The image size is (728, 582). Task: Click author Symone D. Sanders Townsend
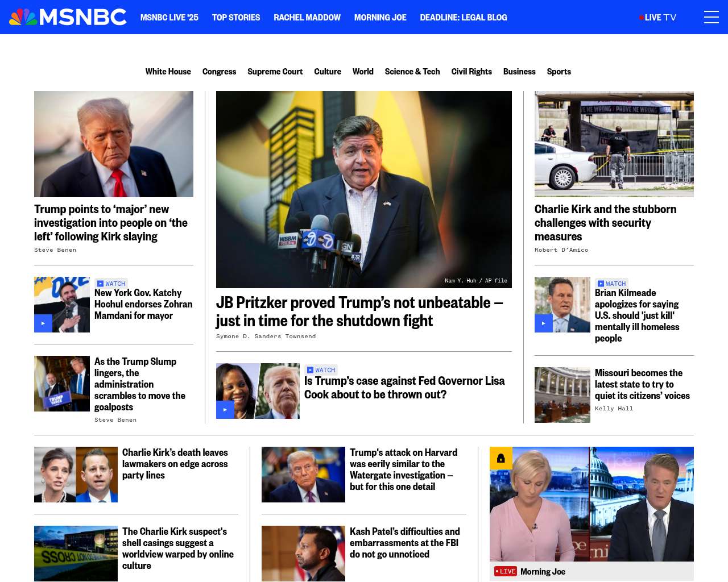pyautogui.click(x=266, y=336)
